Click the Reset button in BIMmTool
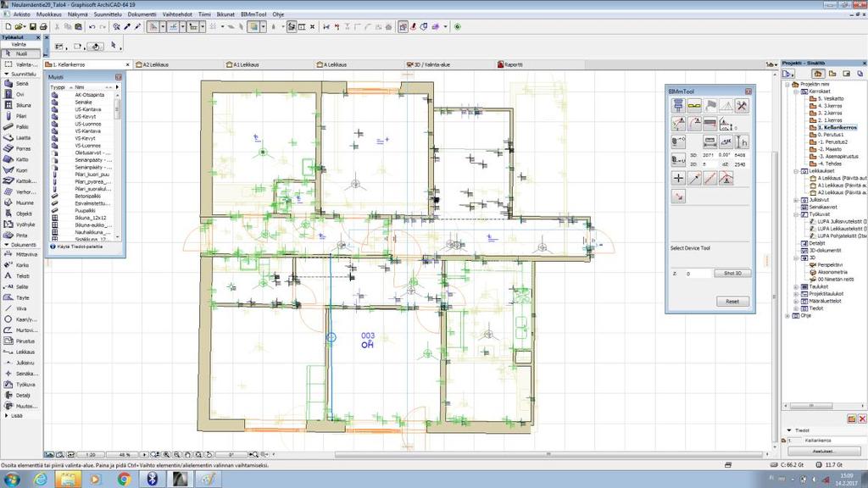This screenshot has width=868, height=488. (x=732, y=302)
